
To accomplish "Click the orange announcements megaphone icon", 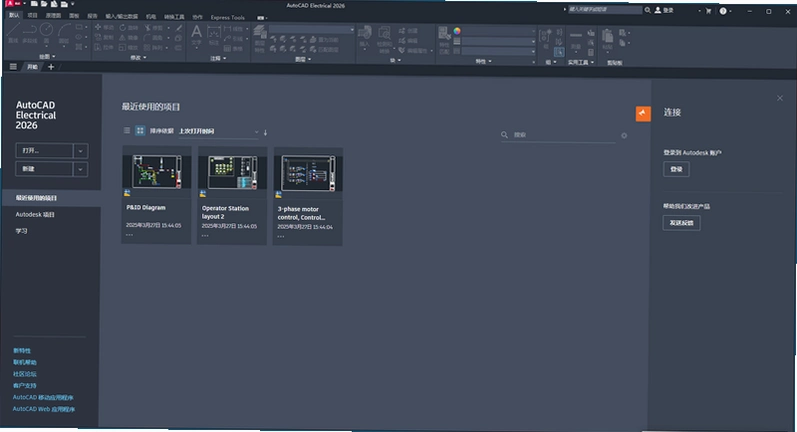I will [x=643, y=113].
